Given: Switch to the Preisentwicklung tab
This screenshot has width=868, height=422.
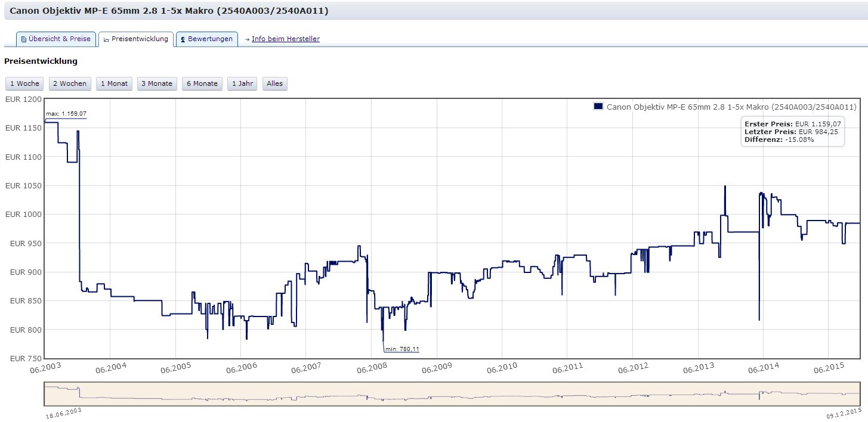Looking at the screenshot, I should [x=136, y=39].
